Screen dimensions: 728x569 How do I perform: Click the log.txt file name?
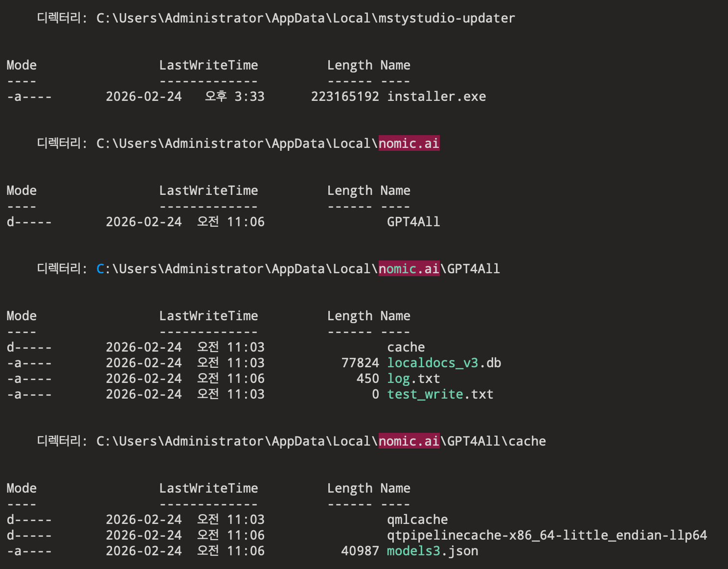[x=413, y=379]
